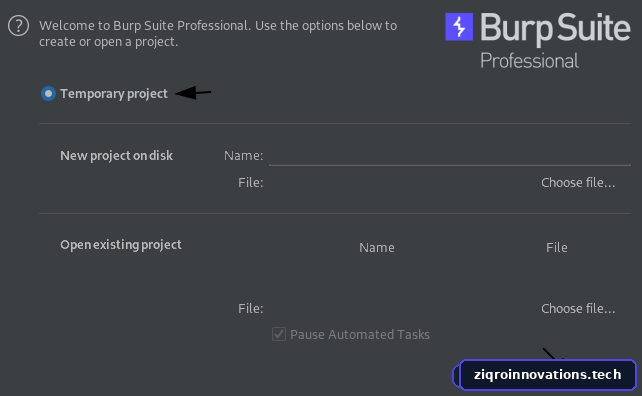This screenshot has height=396, width=642.
Task: Toggle the Pause Automated Tasks checkbox
Action: point(279,334)
